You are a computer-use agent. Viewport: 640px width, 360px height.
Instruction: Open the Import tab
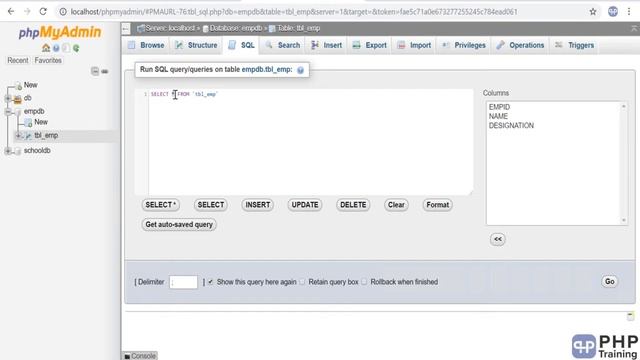414,45
